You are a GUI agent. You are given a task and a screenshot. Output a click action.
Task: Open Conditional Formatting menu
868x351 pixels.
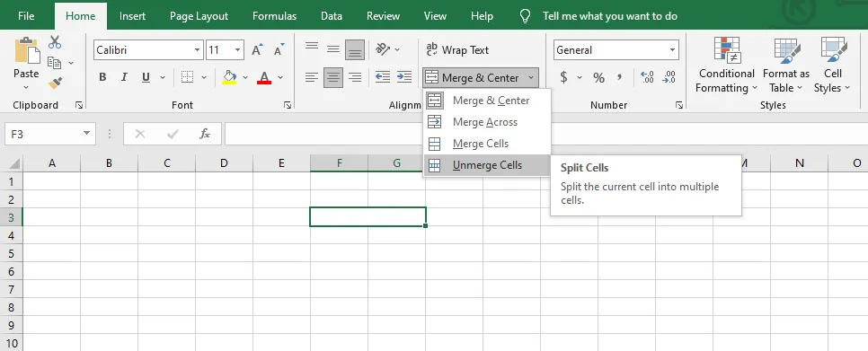click(726, 66)
